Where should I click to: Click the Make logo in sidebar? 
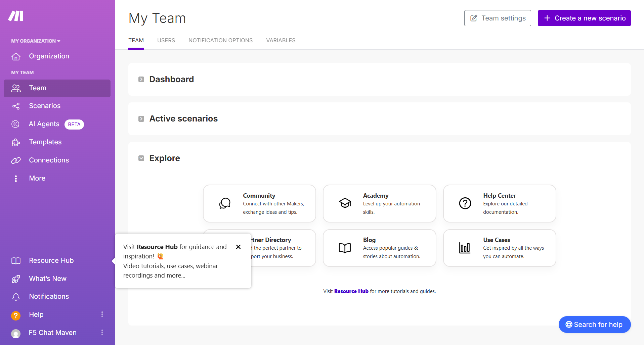coord(16,16)
